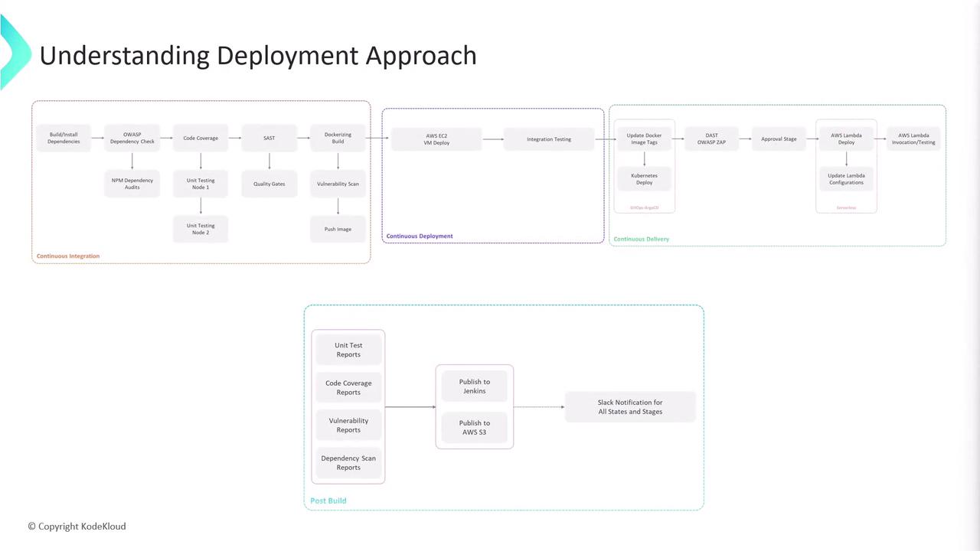Click the GitOps-ArgoCD caption
This screenshot has height=551, width=980.
pyautogui.click(x=644, y=207)
